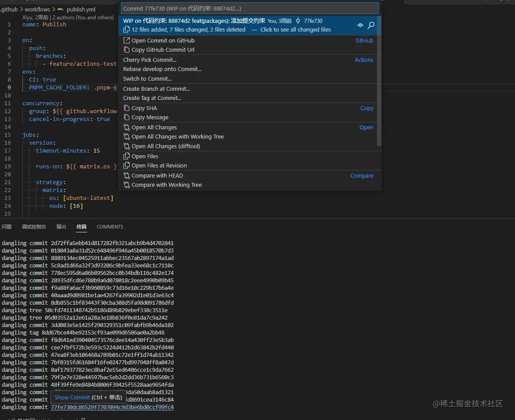This screenshot has height=420, width=515.
Task: Click the commit search input field
Action: coord(250,8)
